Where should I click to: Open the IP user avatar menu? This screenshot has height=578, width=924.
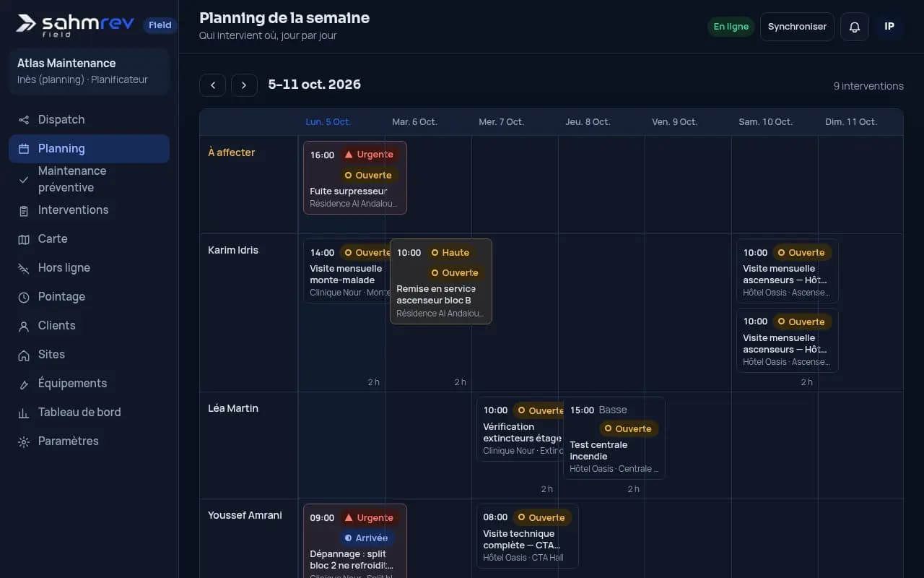[889, 27]
